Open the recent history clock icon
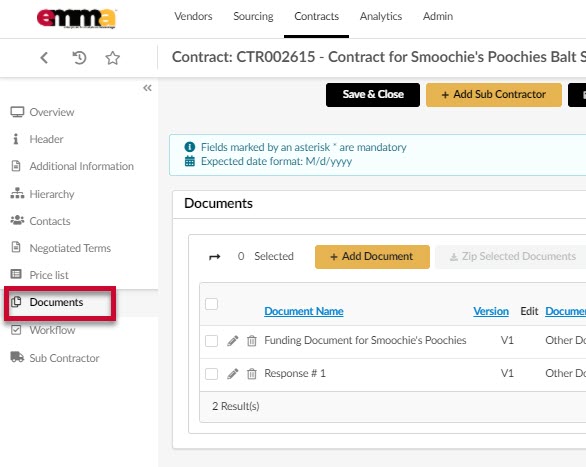Screen dimensions: 586x467 [x=79, y=58]
